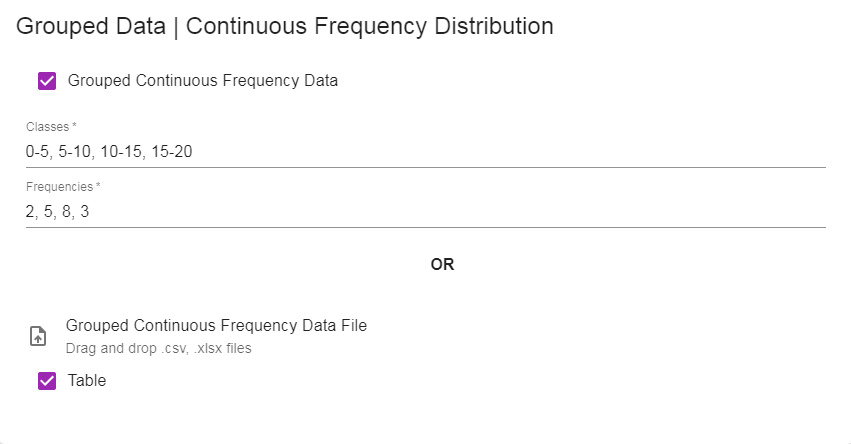Screen dimensions: 851x444
Task: Click the 'Grouped Data' part of the title
Action: point(91,26)
